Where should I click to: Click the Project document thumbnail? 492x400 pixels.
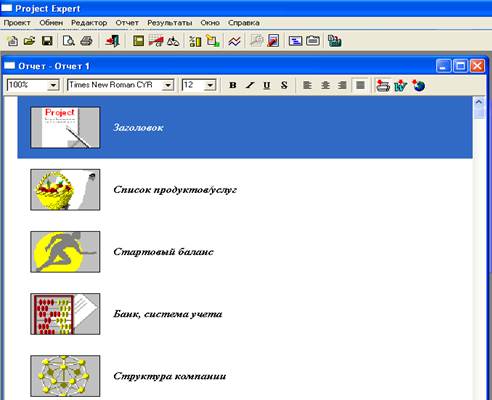[x=65, y=127]
